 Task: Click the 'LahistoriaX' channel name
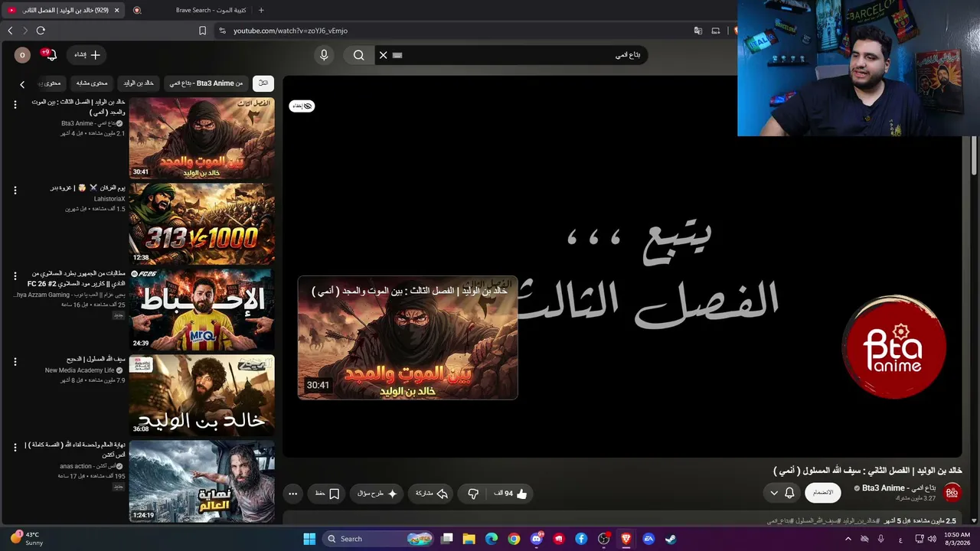(109, 199)
